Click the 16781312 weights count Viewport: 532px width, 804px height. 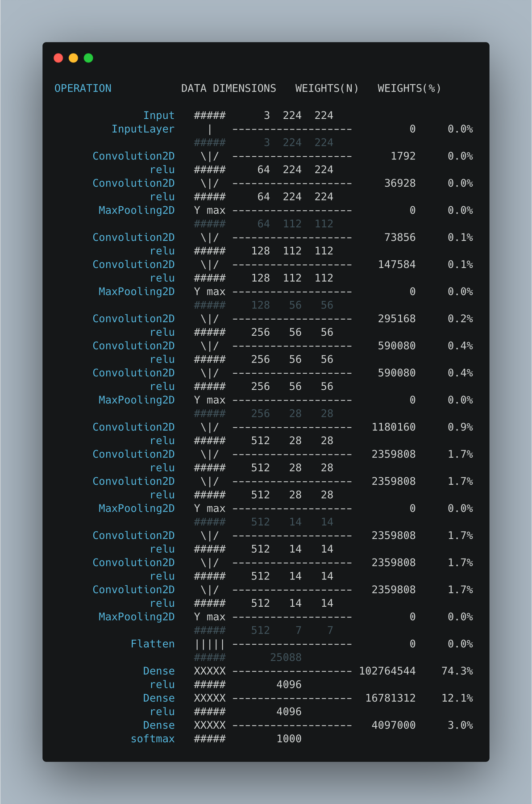click(391, 698)
